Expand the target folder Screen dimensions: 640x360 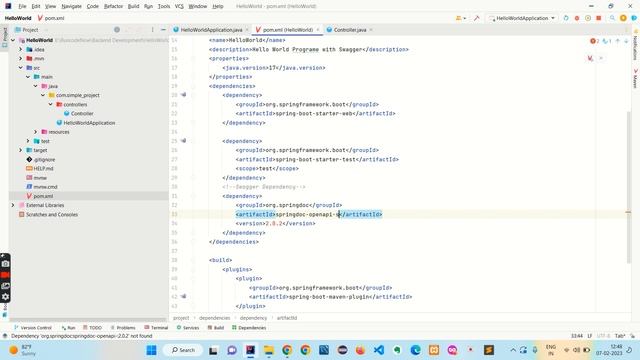(20, 150)
